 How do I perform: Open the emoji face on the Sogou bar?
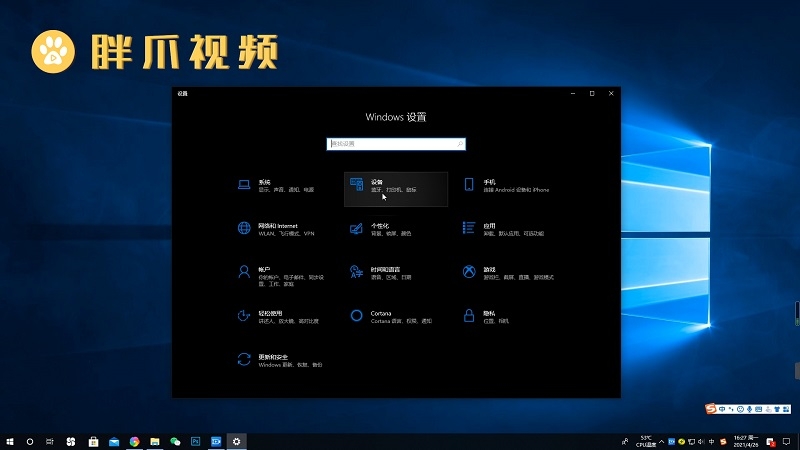pyautogui.click(x=740, y=409)
